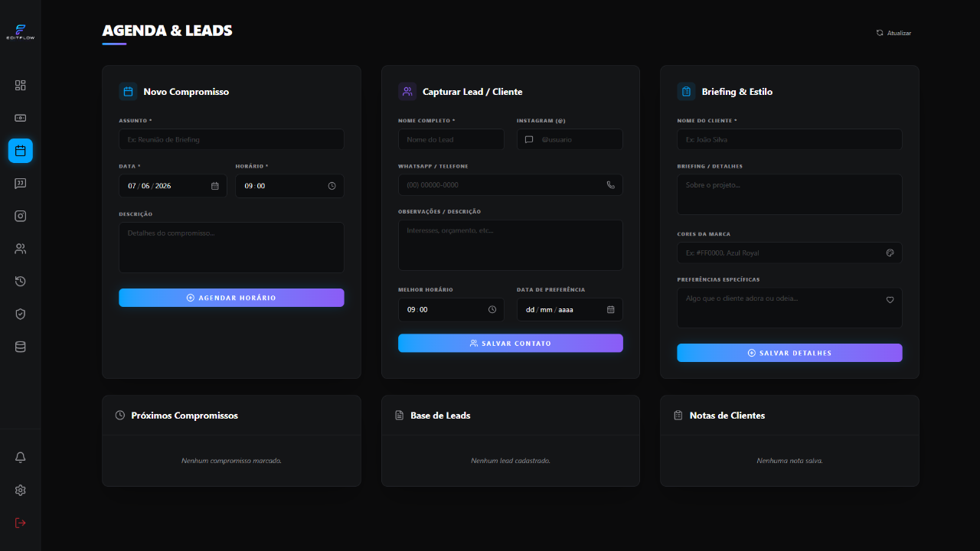
Task: Click the Base de Leads document icon
Action: tap(399, 416)
